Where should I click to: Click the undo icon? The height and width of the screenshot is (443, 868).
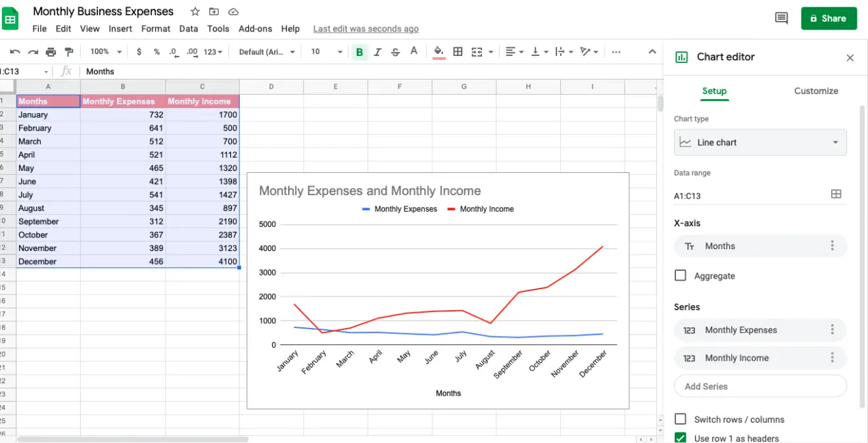tap(15, 51)
